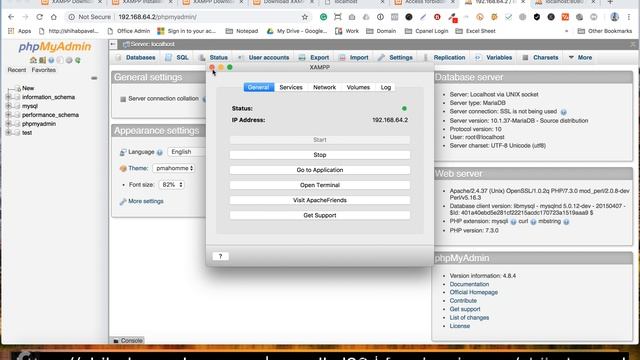This screenshot has width=640, height=360.
Task: Expand the test database node
Action: pos(8,133)
